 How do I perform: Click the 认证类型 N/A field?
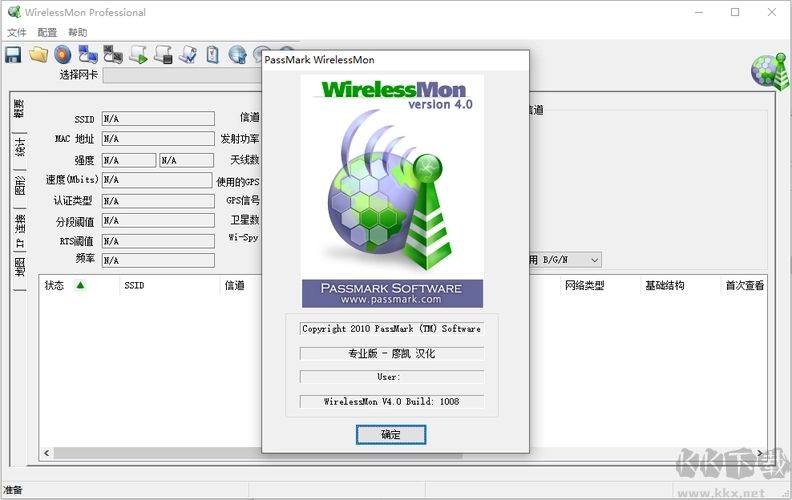(x=158, y=201)
